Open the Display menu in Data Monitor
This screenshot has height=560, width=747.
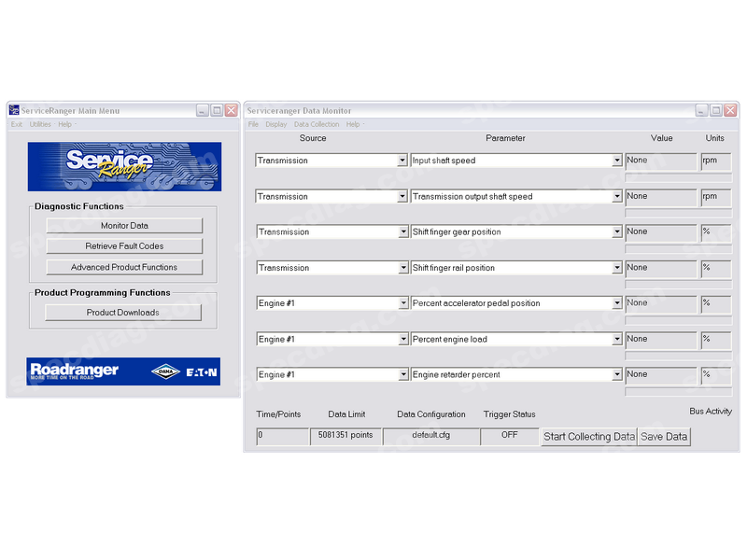[x=275, y=124]
